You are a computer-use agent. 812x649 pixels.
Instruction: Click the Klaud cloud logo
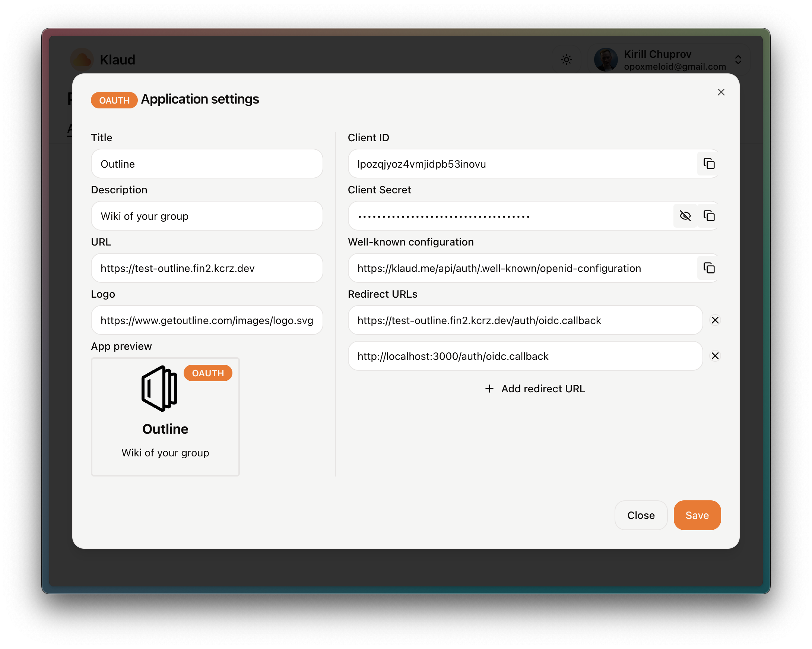[82, 60]
